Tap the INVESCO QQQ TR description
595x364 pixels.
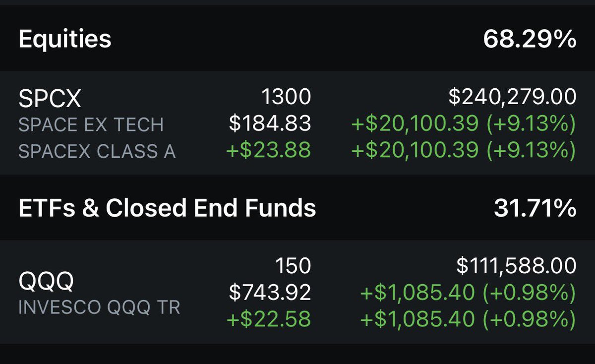tap(99, 307)
